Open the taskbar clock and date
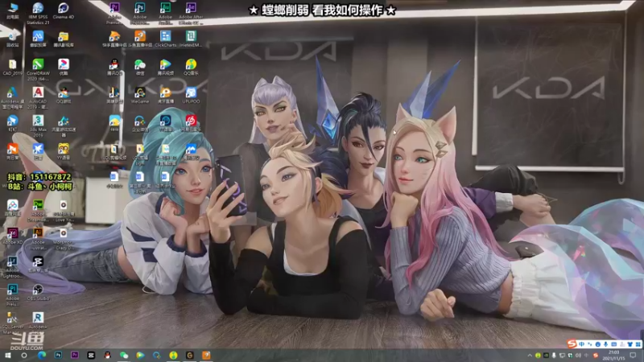 click(x=614, y=356)
